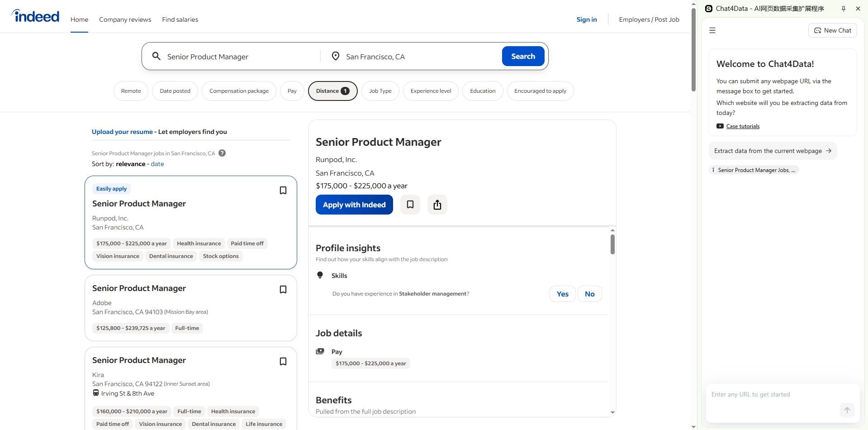Expand the Distance filter dropdown
Screen dimensions: 868x430
[332, 91]
